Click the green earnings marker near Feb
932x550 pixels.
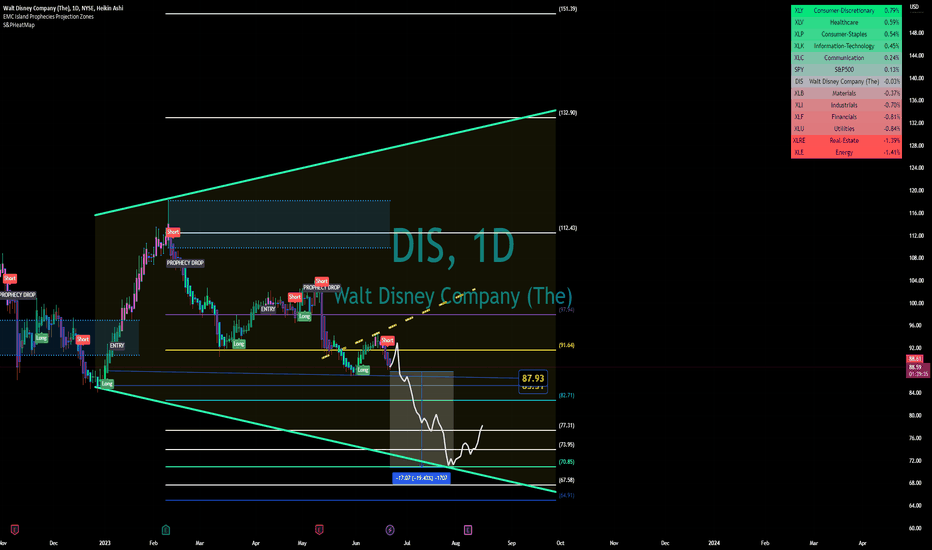pyautogui.click(x=166, y=529)
